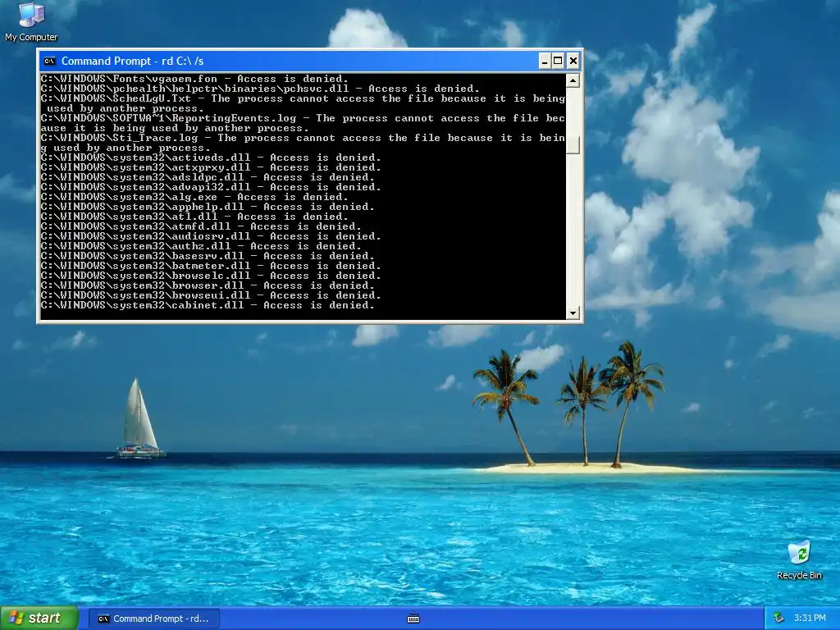Click the on-screen keyboard icon in taskbar
The height and width of the screenshot is (630, 840).
coord(413,619)
